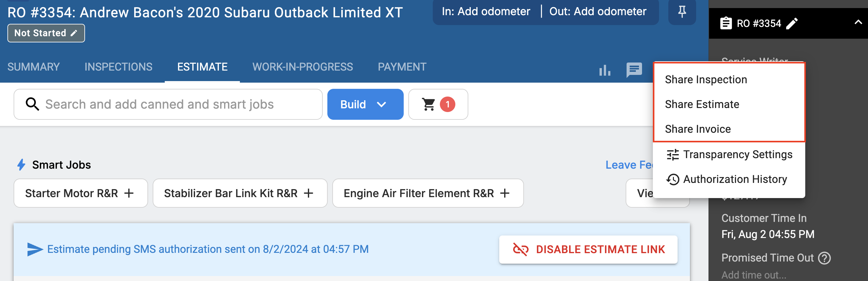Open the customer chat message icon

coord(634,70)
